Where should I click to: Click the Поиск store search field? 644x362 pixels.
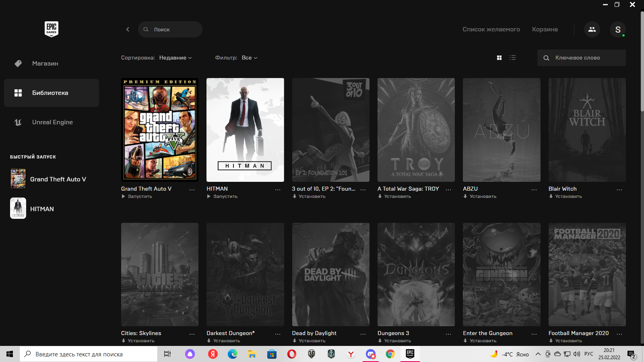(x=170, y=29)
